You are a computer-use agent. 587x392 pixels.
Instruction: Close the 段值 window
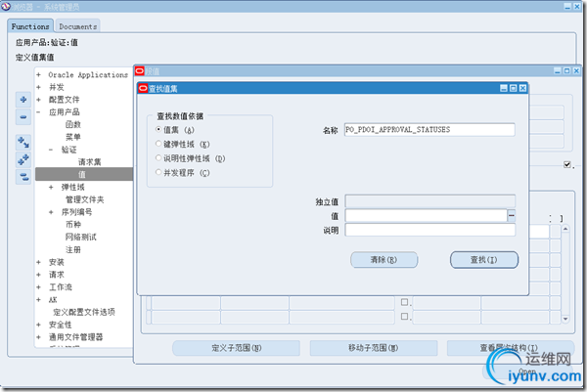[576, 70]
